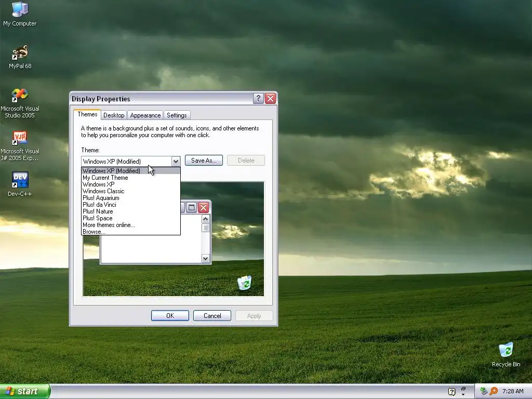The width and height of the screenshot is (532, 399).
Task: Click preview window's scroll up arrow
Action: point(205,219)
